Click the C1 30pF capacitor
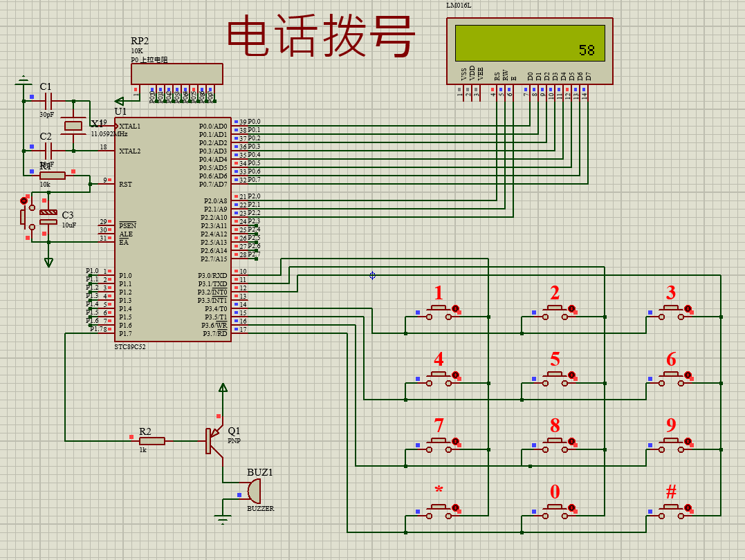The width and height of the screenshot is (745, 560). [48, 101]
